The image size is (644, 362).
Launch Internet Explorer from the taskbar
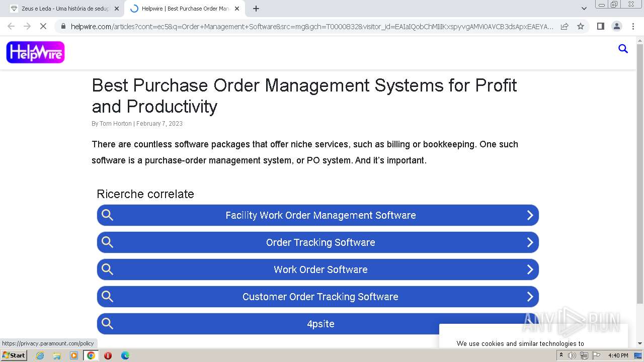coord(40,355)
